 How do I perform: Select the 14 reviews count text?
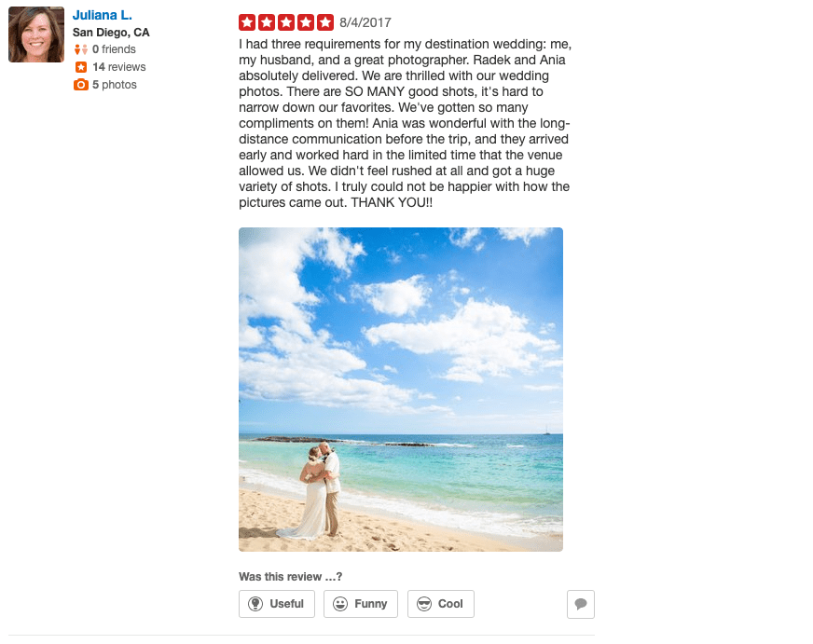(119, 67)
